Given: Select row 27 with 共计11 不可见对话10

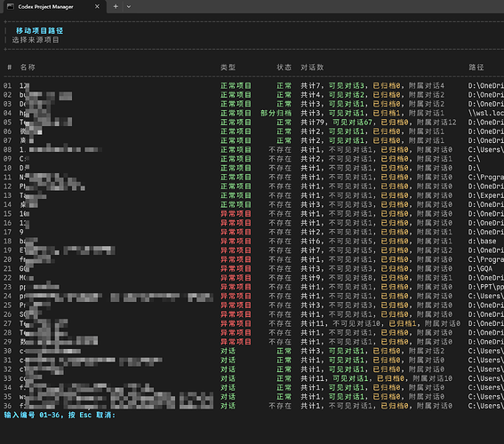Looking at the screenshot, I should [x=252, y=323].
